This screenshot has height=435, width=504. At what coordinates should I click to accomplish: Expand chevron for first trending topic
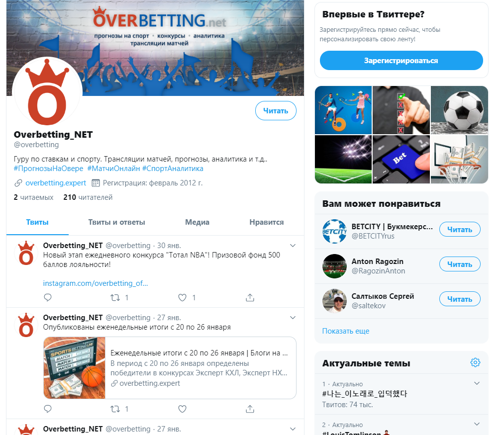(477, 383)
